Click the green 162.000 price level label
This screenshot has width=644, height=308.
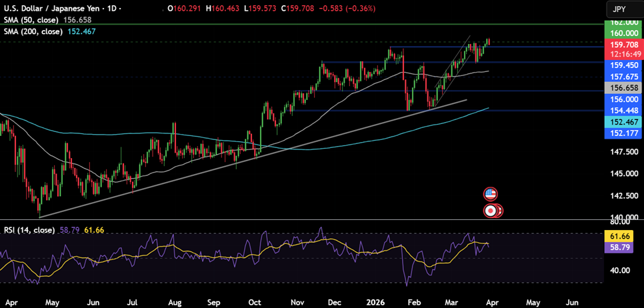623,23
